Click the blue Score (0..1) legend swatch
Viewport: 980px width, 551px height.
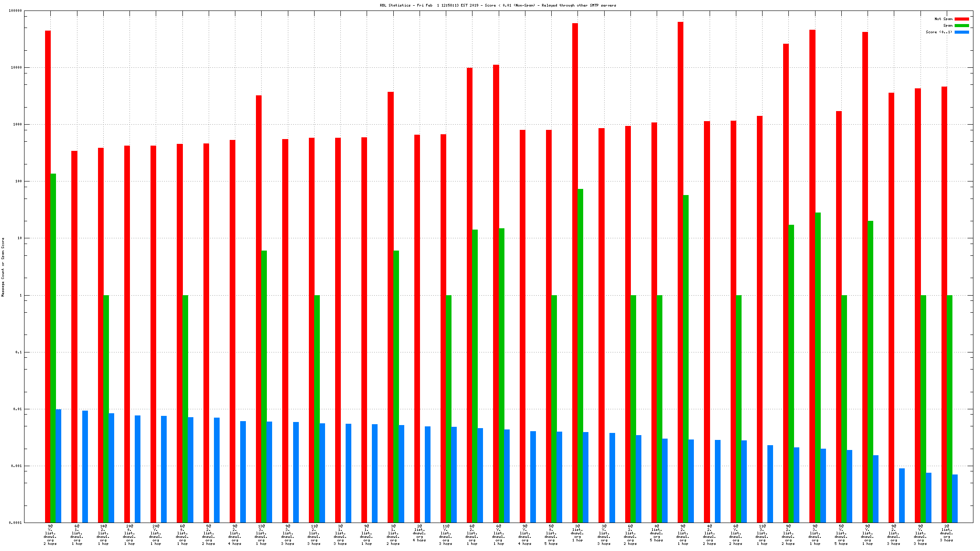961,32
